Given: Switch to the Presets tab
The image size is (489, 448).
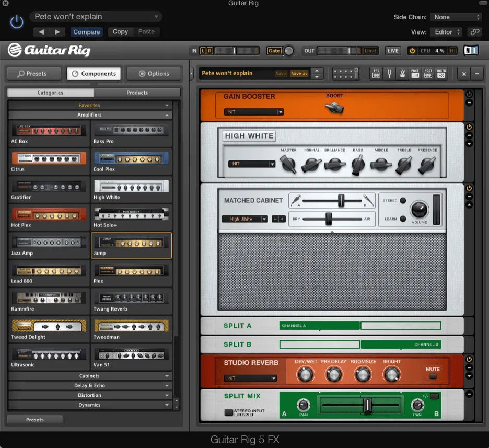Looking at the screenshot, I should click(x=34, y=74).
